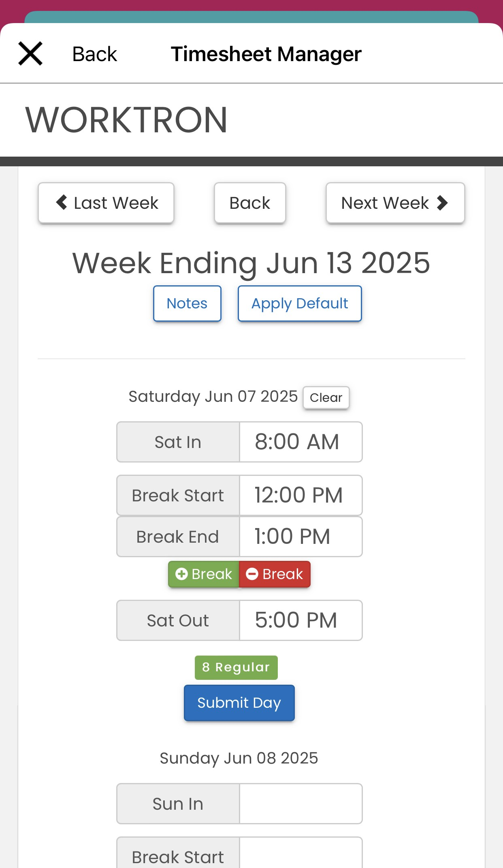Close the Timesheet Manager with X icon
503x868 pixels.
point(30,53)
